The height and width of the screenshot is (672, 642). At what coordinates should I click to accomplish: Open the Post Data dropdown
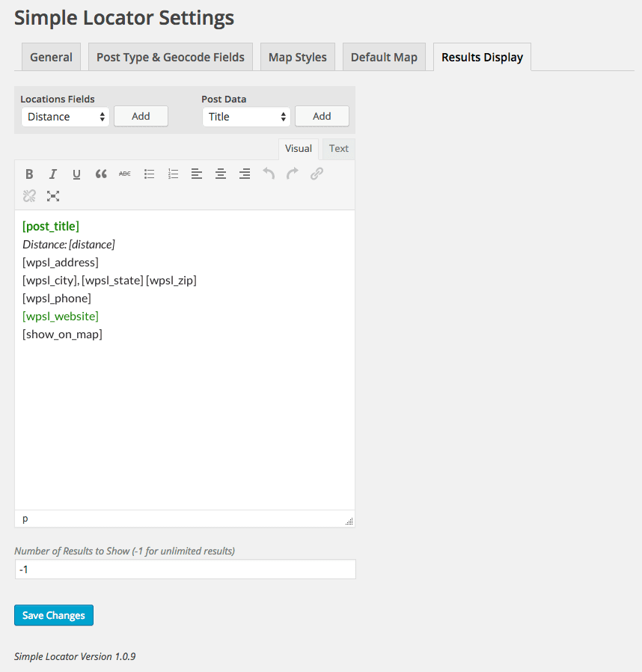click(246, 117)
